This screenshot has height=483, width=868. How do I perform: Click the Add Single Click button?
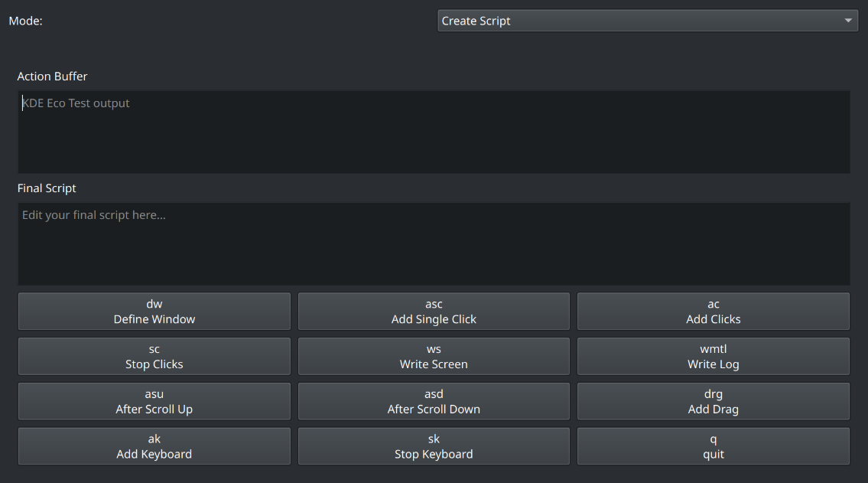click(x=434, y=312)
